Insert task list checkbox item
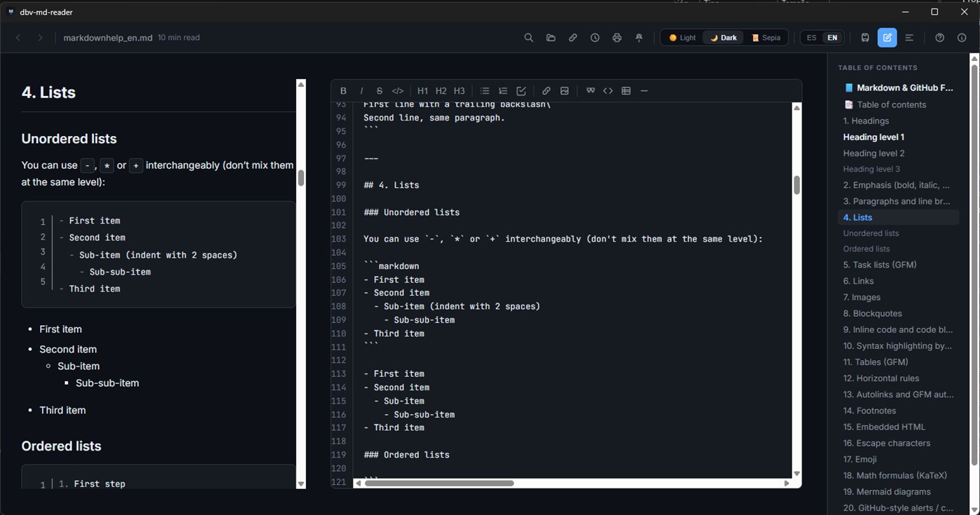 [521, 91]
